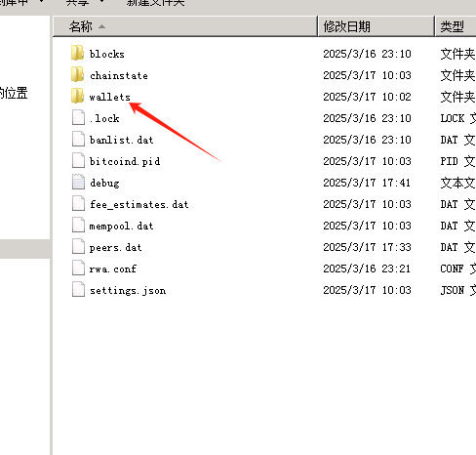476x455 pixels.
Task: Select the bitcoind.pid file icon
Action: click(x=78, y=160)
